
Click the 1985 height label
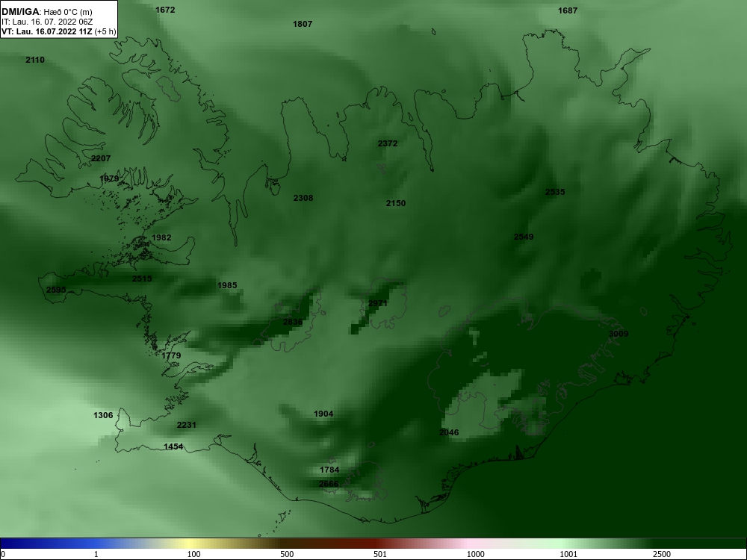227,285
